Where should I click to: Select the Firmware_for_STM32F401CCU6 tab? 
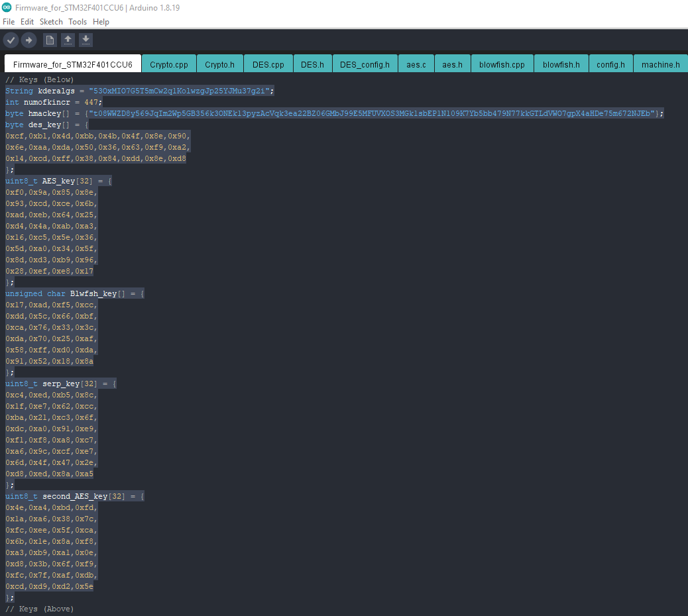pyautogui.click(x=73, y=64)
